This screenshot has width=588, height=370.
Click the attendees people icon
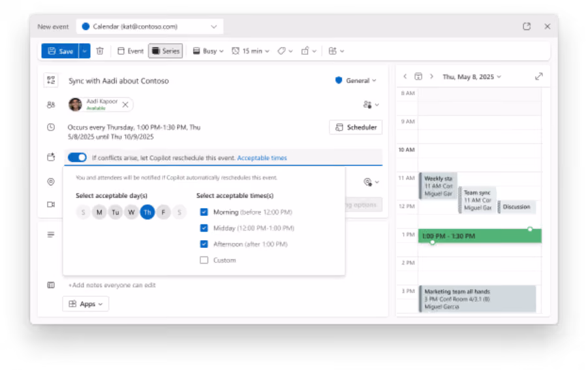[x=51, y=105]
